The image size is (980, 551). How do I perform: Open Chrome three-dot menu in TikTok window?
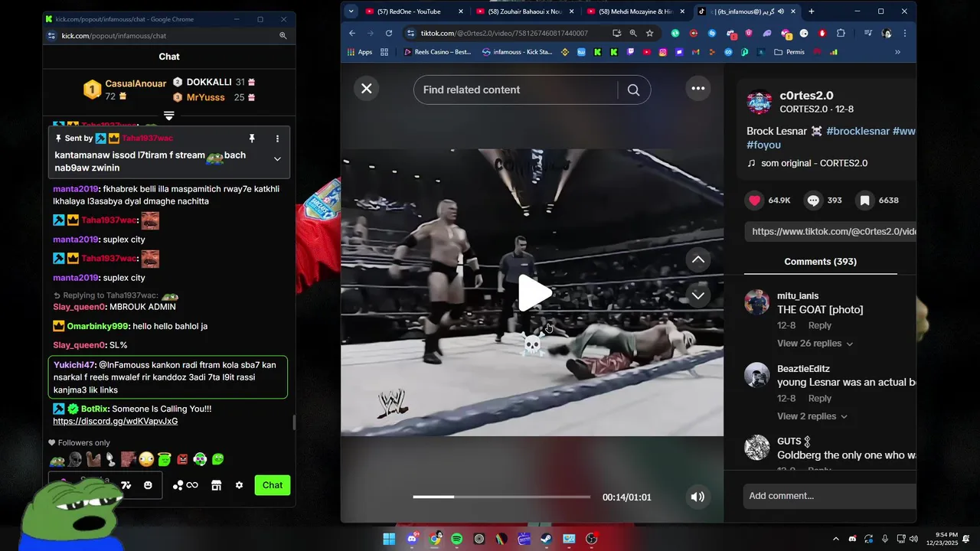click(904, 33)
